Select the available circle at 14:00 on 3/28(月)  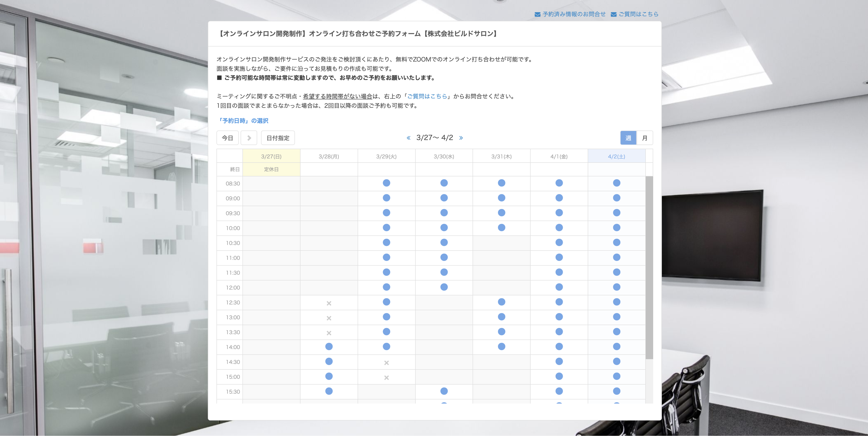coord(329,346)
